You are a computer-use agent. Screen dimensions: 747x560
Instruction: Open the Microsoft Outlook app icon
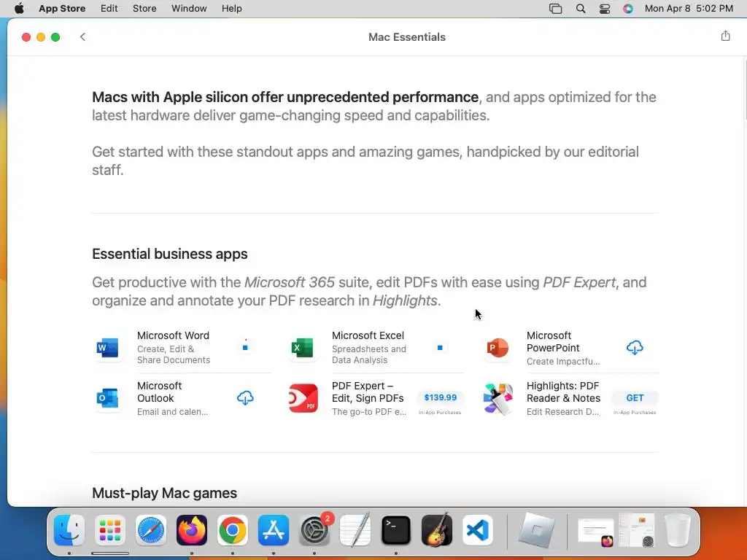coord(108,398)
